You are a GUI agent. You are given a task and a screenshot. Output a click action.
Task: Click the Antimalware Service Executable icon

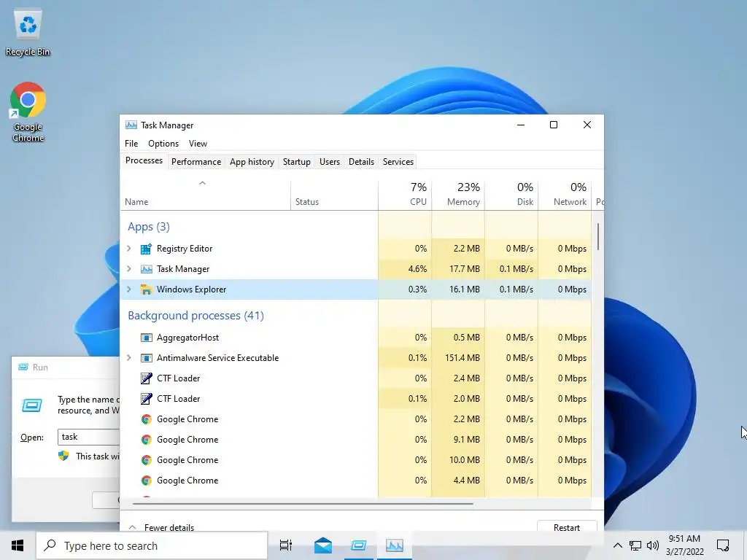click(x=146, y=358)
